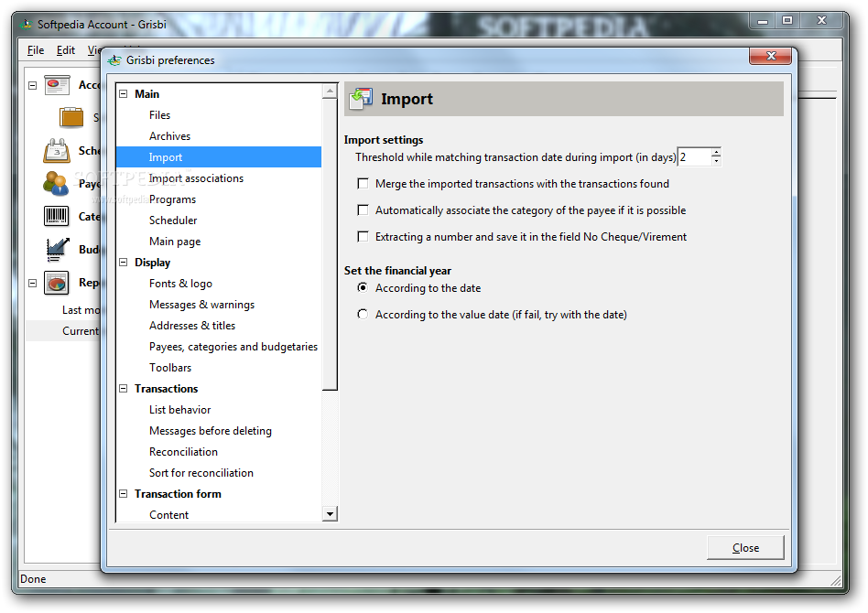
Task: Select Main page in preferences tree
Action: [x=175, y=242]
